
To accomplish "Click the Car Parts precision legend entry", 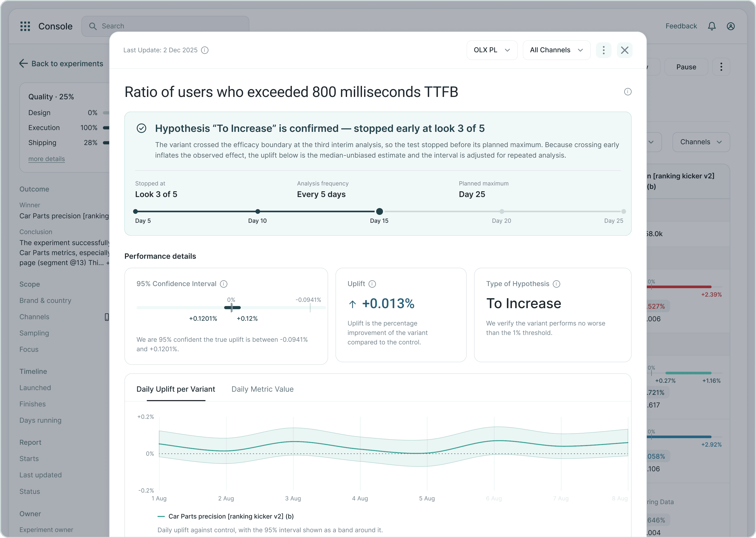I will coord(226,516).
